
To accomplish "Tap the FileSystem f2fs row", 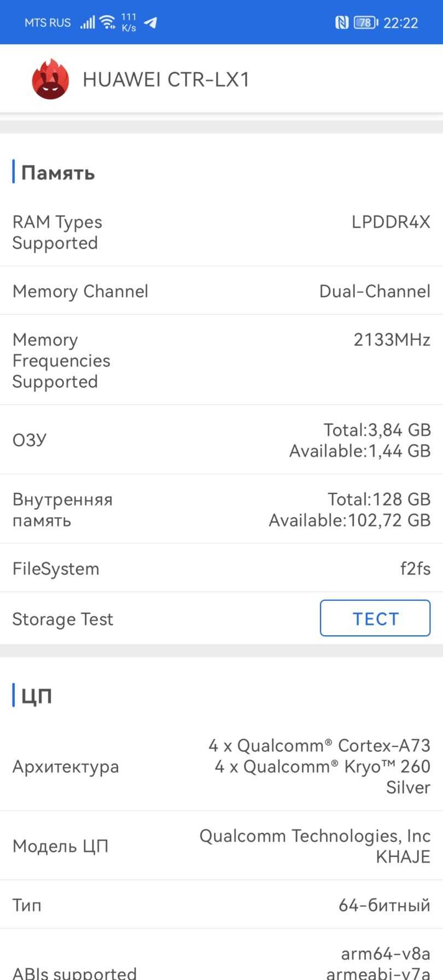I will (221, 569).
